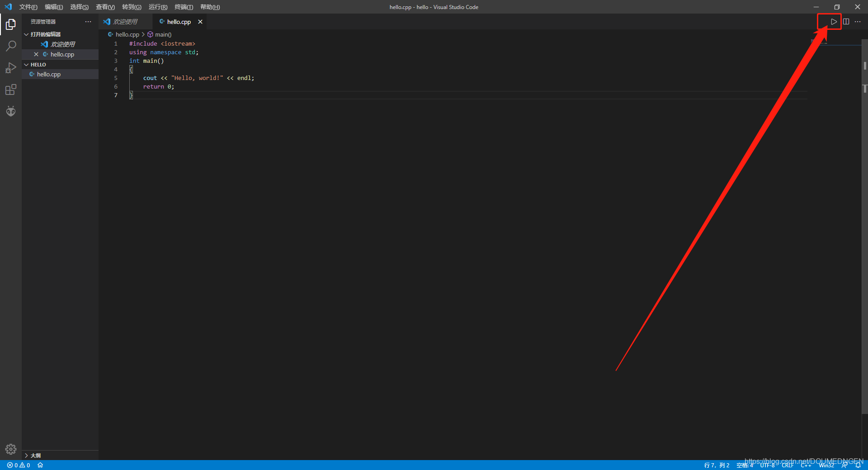Image resolution: width=868 pixels, height=470 pixels.
Task: Open the Extensions view
Action: pyautogui.click(x=11, y=89)
